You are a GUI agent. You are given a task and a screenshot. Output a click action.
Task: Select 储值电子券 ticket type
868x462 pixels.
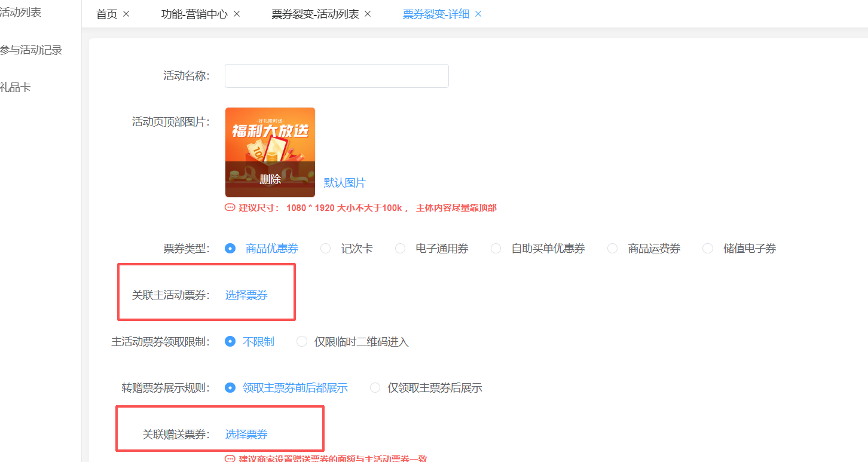708,249
